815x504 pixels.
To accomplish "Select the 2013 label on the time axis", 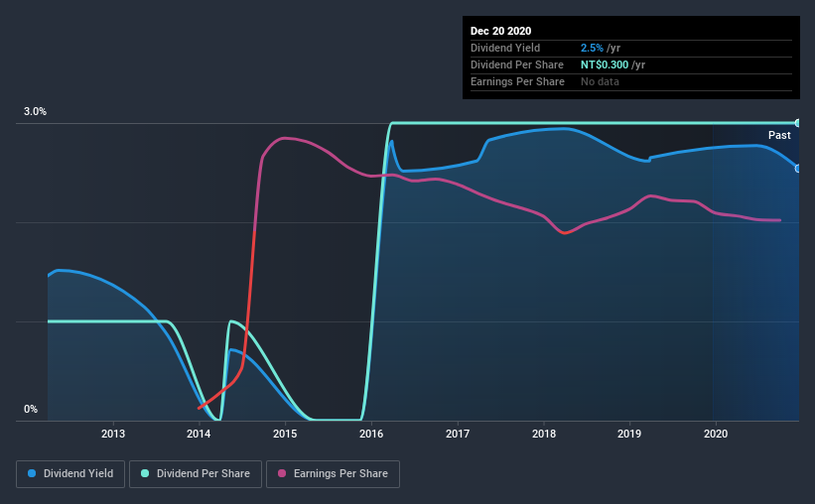I will [x=113, y=434].
